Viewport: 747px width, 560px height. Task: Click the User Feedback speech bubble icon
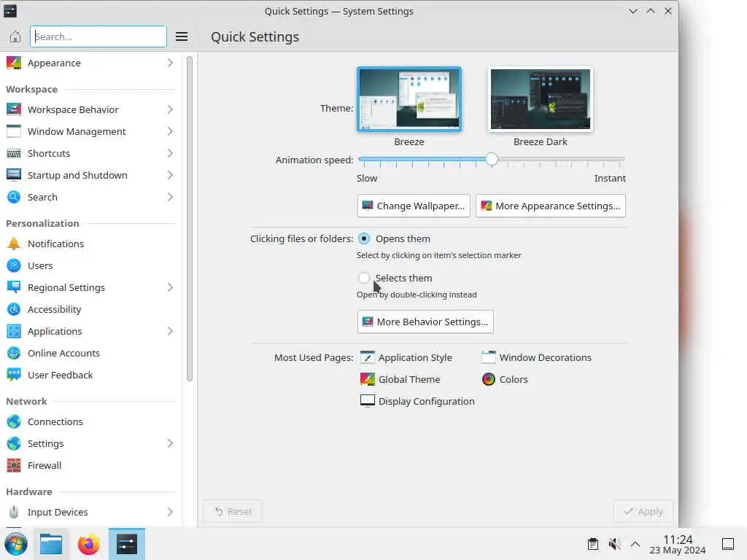pos(14,376)
